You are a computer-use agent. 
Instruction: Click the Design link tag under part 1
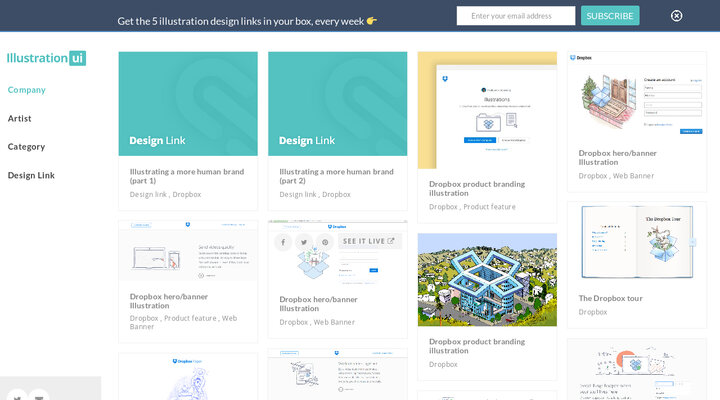tap(148, 194)
